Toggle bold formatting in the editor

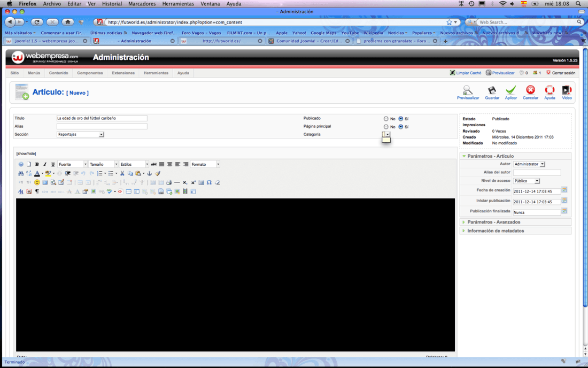[37, 164]
